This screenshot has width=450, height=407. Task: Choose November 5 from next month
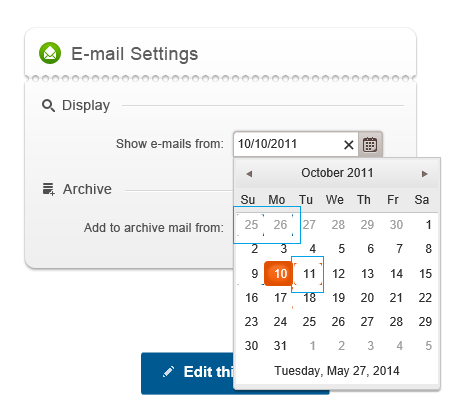pos(428,346)
